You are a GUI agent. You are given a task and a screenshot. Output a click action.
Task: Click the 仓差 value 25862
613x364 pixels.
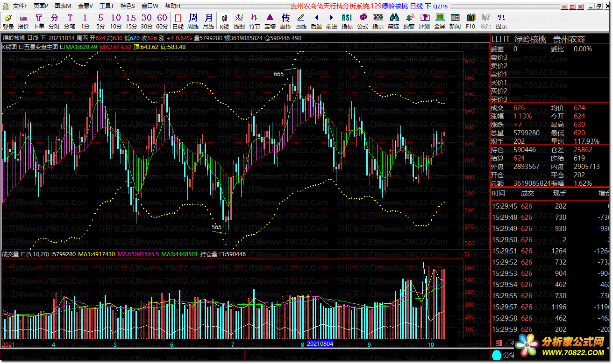point(584,150)
